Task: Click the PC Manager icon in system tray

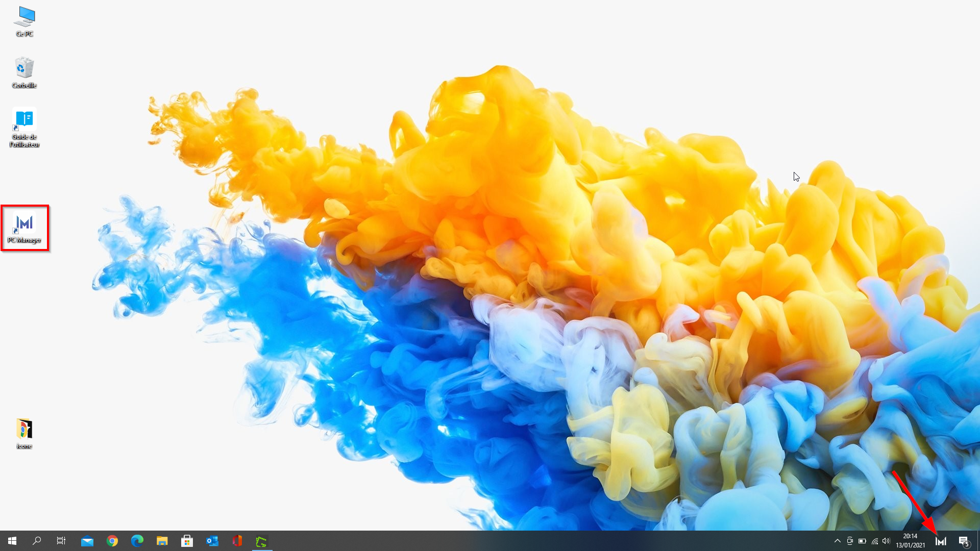Action: 942,541
